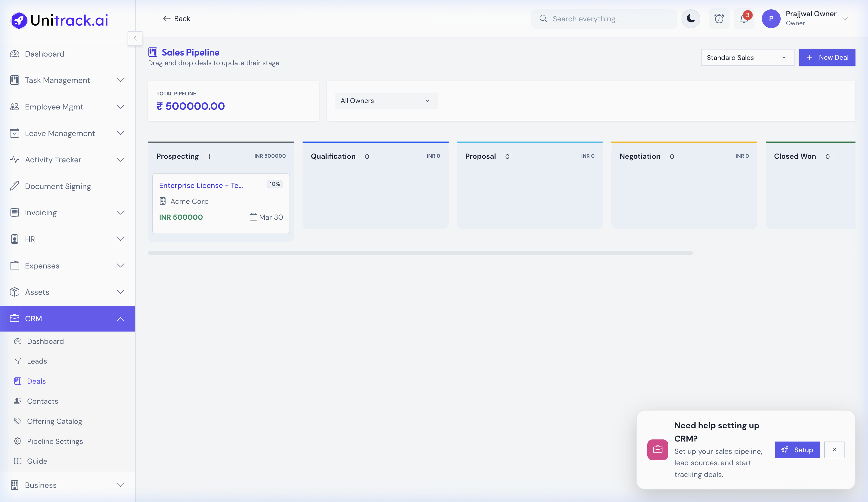The height and width of the screenshot is (502, 868).
Task: Toggle dark mode with the moon icon
Action: (691, 19)
